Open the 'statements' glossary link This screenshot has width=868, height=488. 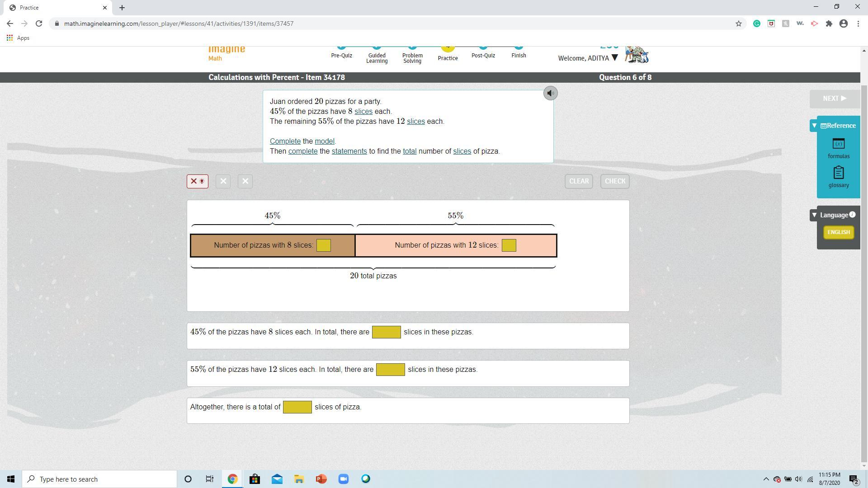[x=349, y=151]
